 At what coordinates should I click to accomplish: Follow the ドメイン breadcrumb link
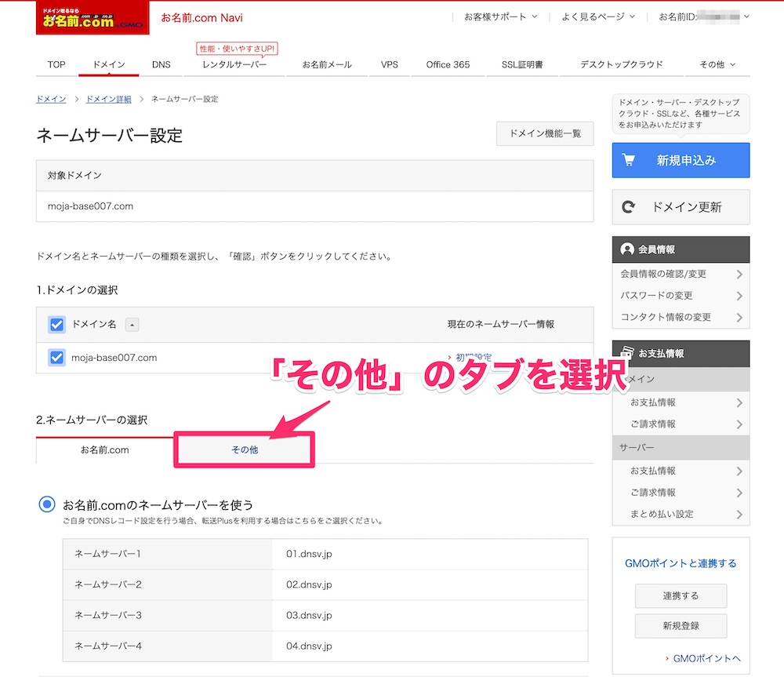point(51,99)
